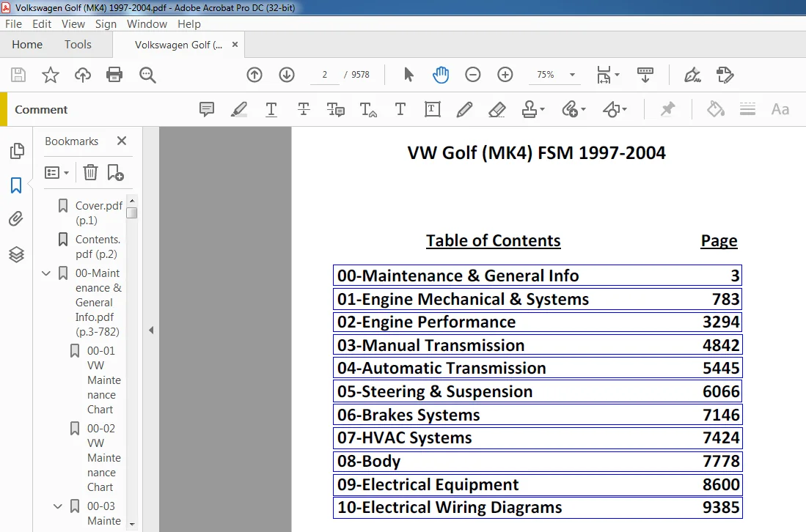Screen dimensions: 806x532
Task: Open the fill color picker
Action: pos(716,109)
